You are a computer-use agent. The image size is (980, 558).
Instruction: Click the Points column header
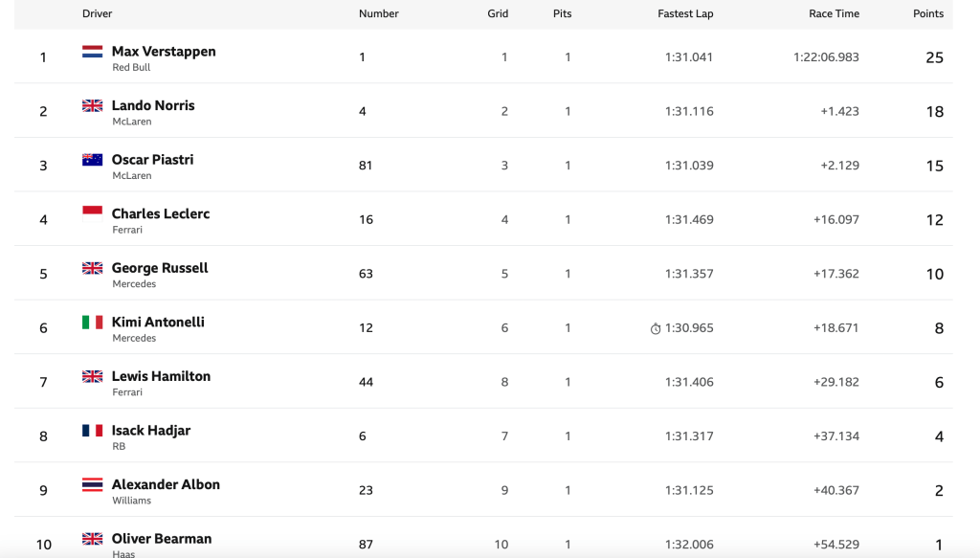pyautogui.click(x=927, y=13)
